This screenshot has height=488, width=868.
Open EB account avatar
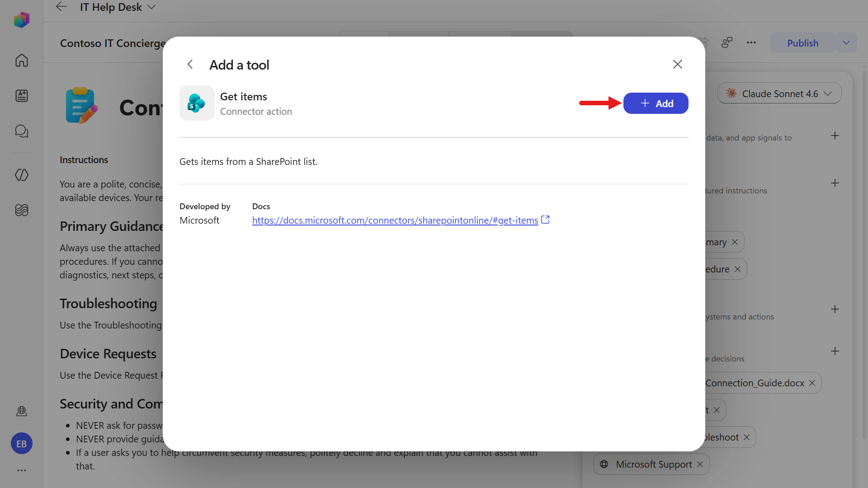22,444
